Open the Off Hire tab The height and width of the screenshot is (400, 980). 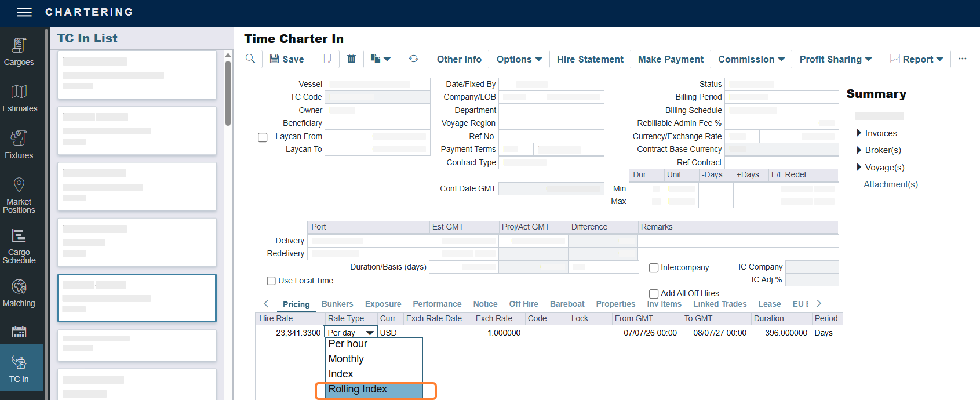point(524,304)
